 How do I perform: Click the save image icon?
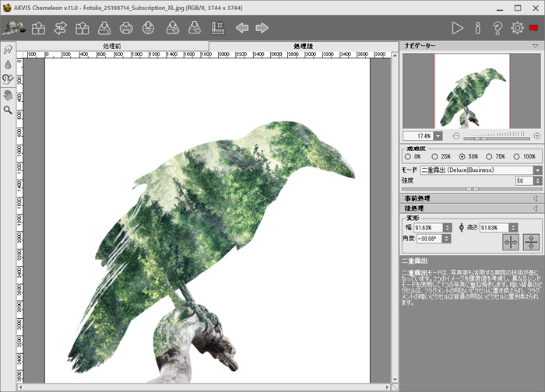104,28
